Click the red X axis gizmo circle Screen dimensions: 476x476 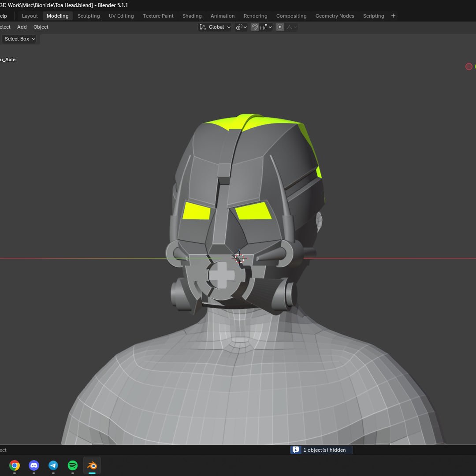(469, 67)
